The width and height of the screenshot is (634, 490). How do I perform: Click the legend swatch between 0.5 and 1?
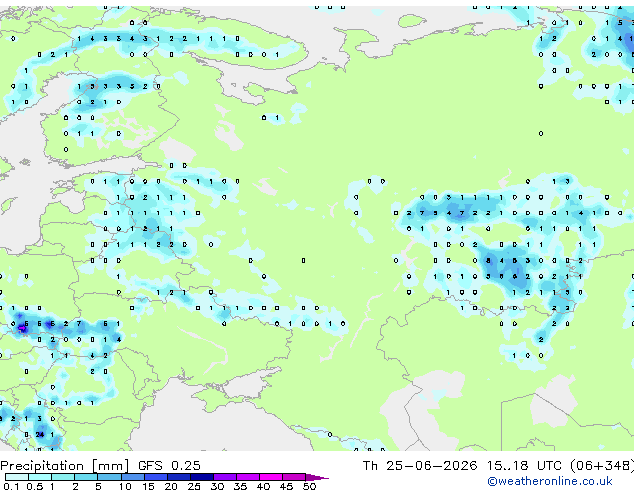coord(40,477)
